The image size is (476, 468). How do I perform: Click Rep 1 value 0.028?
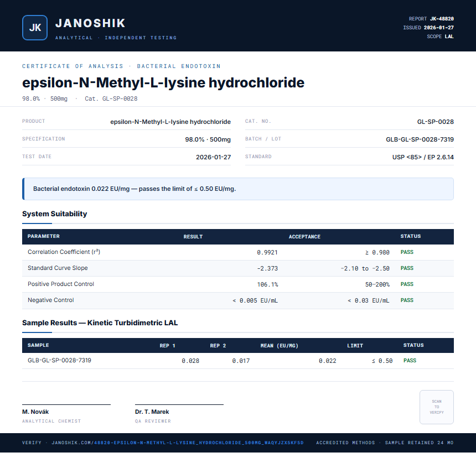190,361
